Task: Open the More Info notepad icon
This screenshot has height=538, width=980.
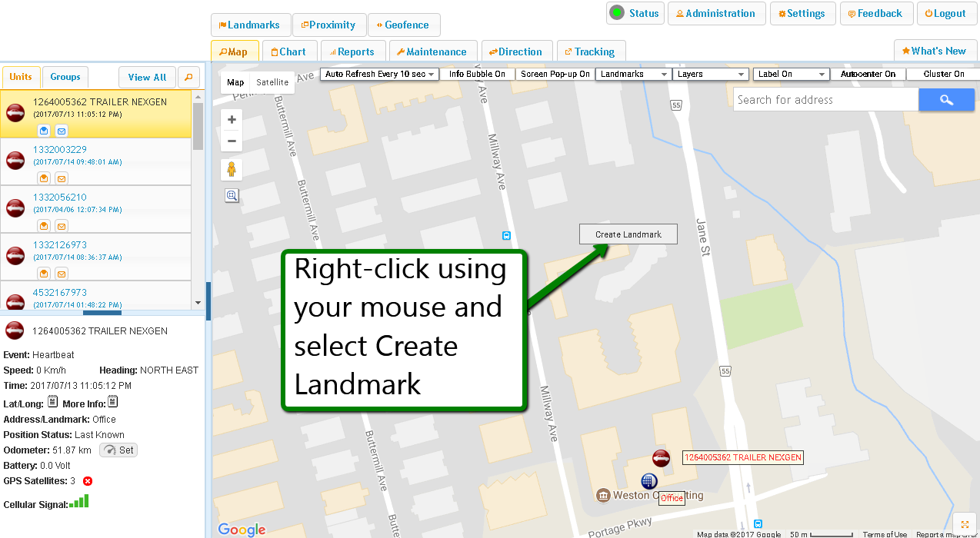Action: coord(112,402)
